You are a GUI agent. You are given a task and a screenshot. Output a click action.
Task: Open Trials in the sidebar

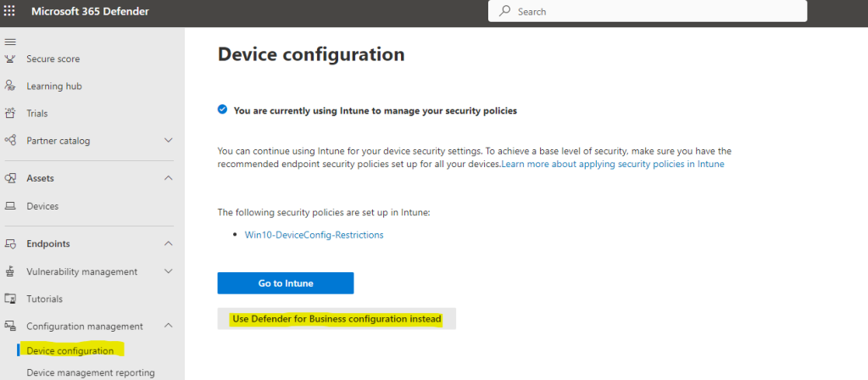point(37,113)
